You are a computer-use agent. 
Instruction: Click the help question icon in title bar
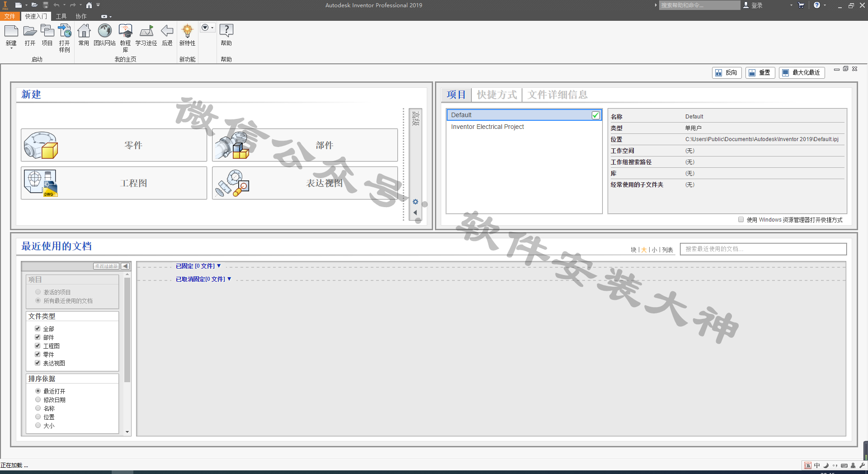[817, 5]
